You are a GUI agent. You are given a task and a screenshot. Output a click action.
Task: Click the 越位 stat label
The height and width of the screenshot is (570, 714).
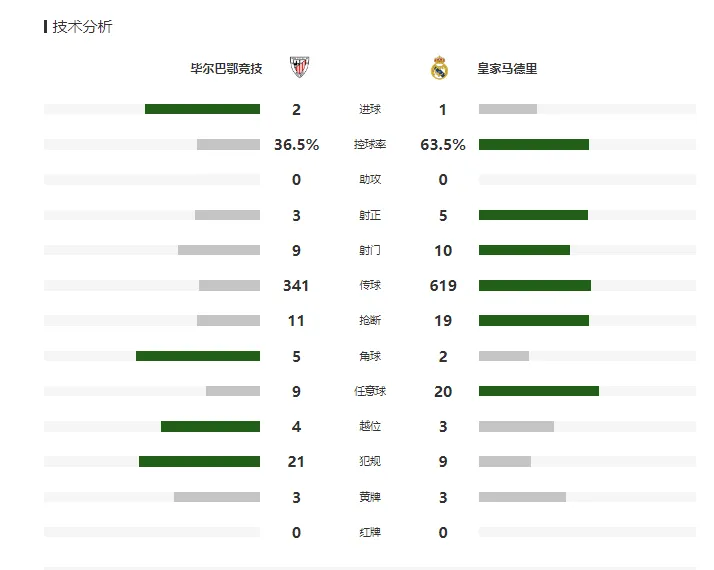click(370, 426)
